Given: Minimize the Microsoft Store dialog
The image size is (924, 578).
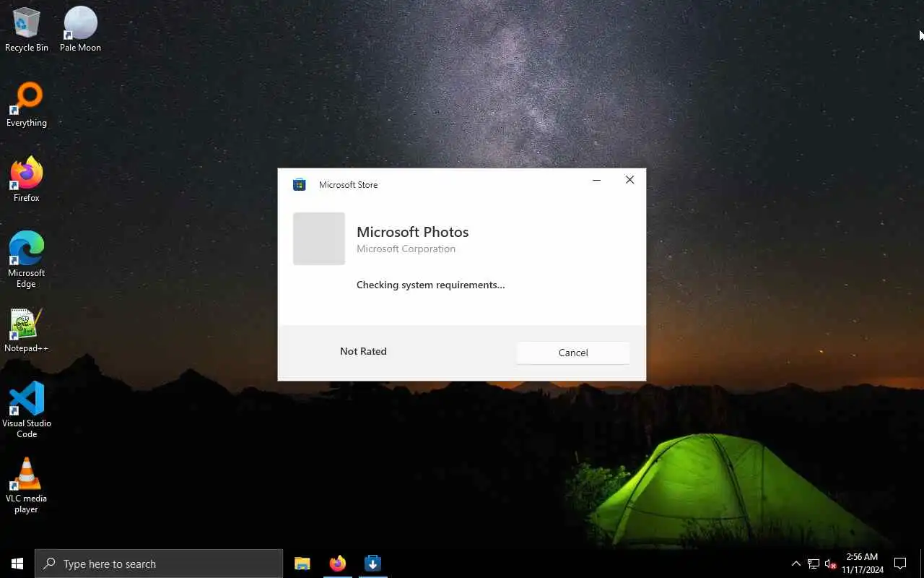Looking at the screenshot, I should pyautogui.click(x=596, y=180).
